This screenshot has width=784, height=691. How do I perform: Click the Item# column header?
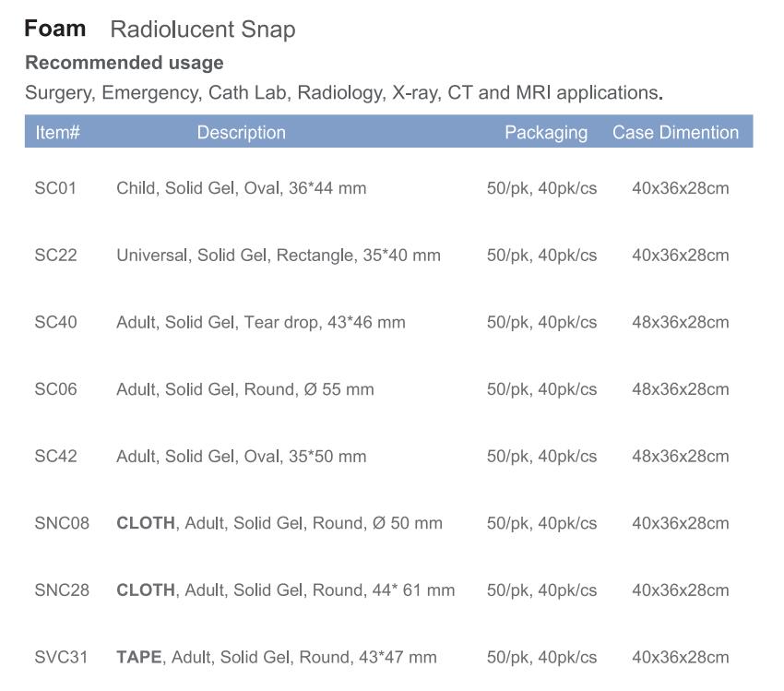tap(57, 133)
